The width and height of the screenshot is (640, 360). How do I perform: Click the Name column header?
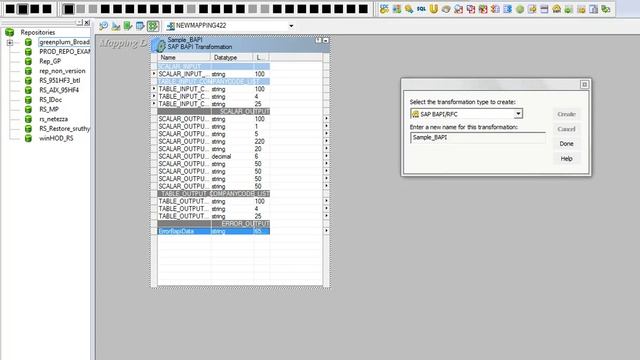pos(184,58)
